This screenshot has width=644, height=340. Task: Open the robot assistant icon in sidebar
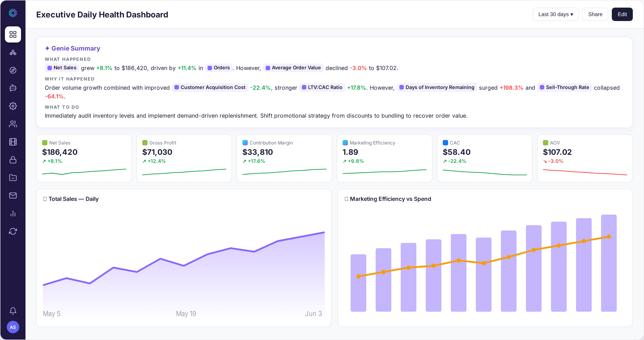13,88
